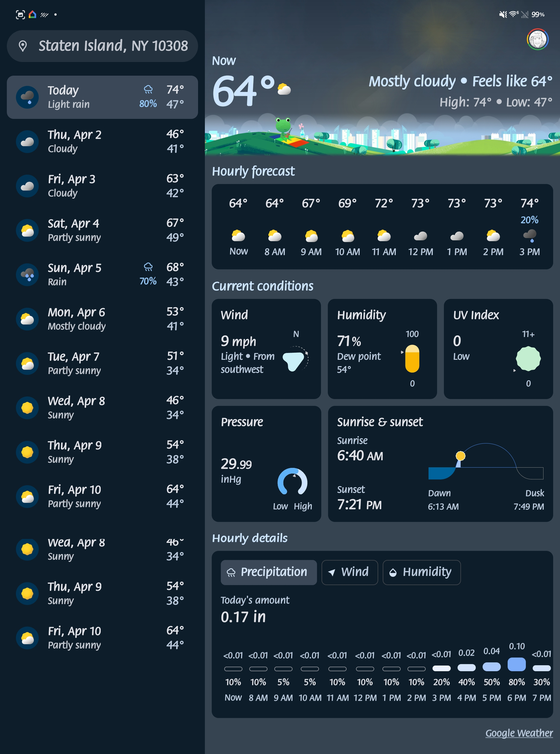This screenshot has height=754, width=560.
Task: Select the Thu, Apr 2 Cloudy day
Action: 102,141
